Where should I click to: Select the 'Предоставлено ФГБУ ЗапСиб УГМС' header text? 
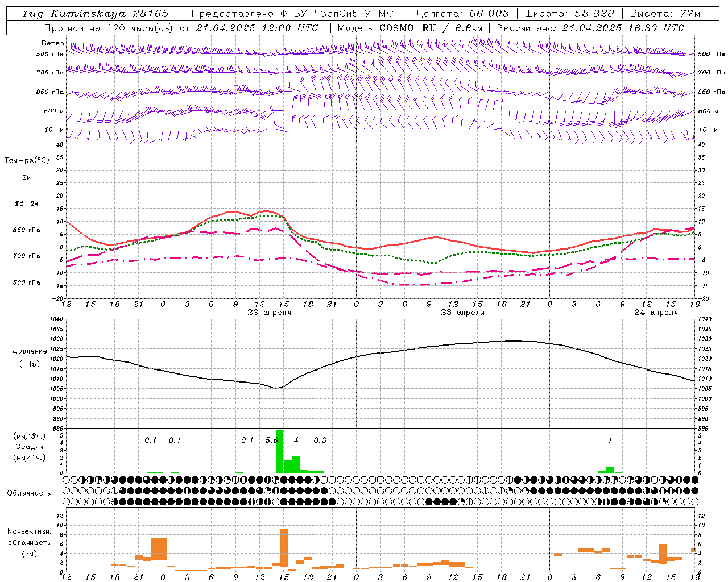[x=295, y=14]
